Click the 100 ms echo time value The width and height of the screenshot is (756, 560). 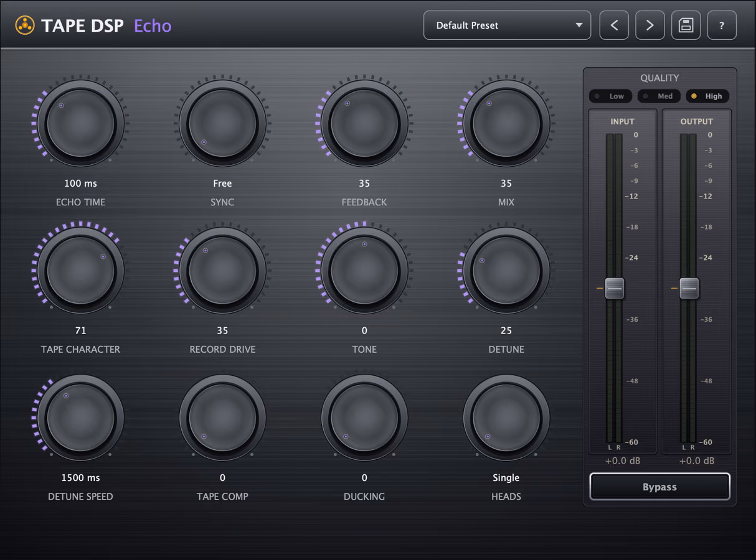(x=81, y=184)
